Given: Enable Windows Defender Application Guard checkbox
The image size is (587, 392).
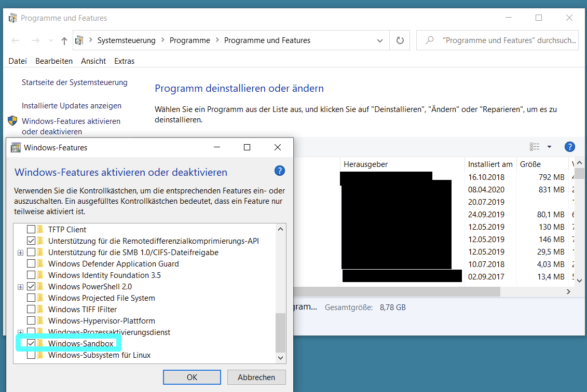Looking at the screenshot, I should point(31,264).
